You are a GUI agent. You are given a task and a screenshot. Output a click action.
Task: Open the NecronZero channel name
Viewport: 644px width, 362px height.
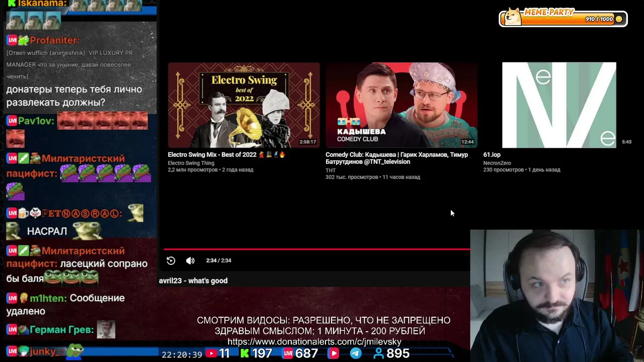pyautogui.click(x=497, y=163)
